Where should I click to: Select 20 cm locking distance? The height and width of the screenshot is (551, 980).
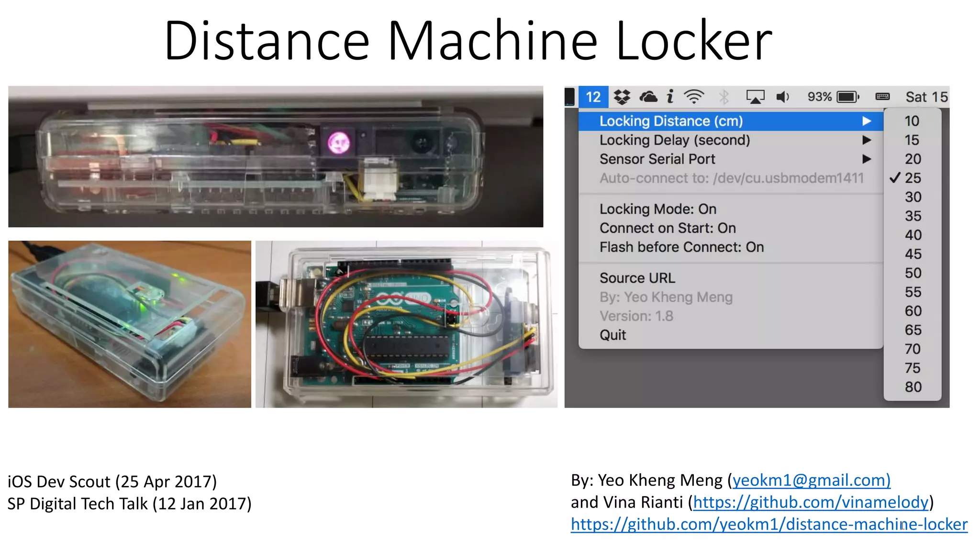(913, 159)
